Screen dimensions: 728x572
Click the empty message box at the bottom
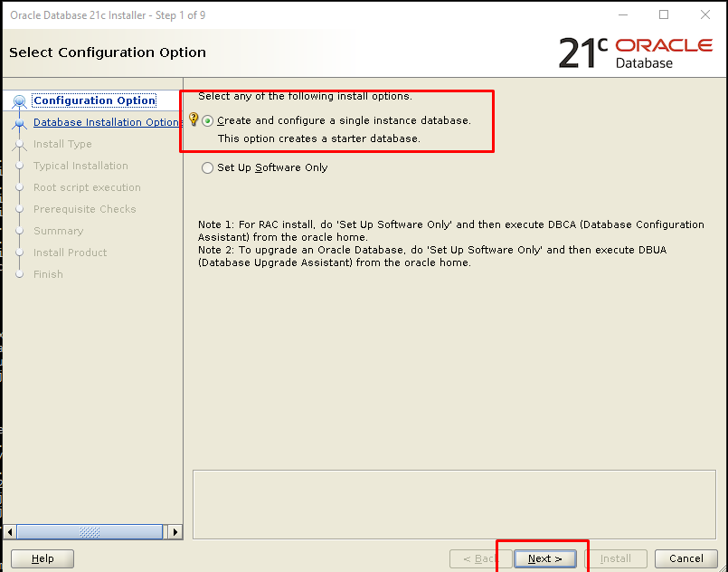click(x=454, y=505)
